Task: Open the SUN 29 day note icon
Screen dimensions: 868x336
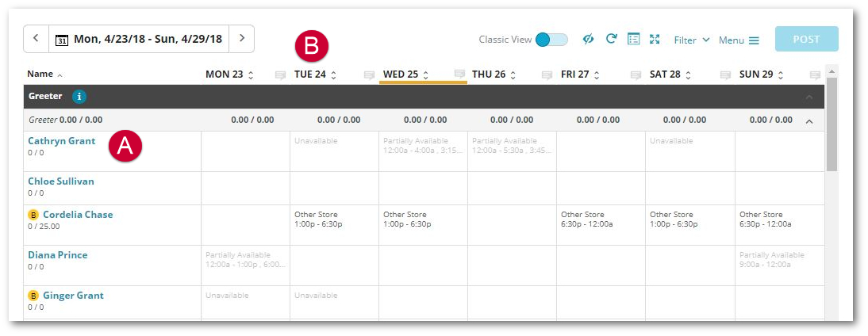Action: pyautogui.click(x=815, y=75)
